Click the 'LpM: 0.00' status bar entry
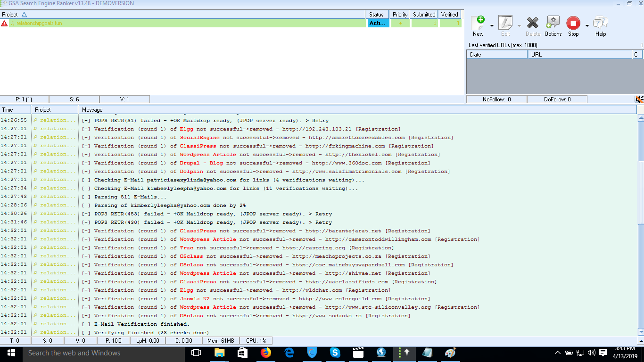 [x=148, y=341]
